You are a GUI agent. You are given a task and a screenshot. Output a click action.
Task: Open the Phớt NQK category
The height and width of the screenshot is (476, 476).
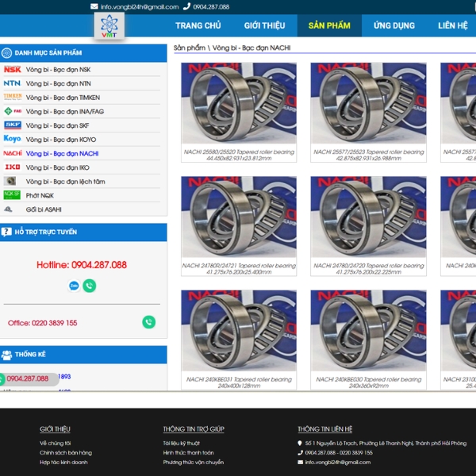pos(40,195)
